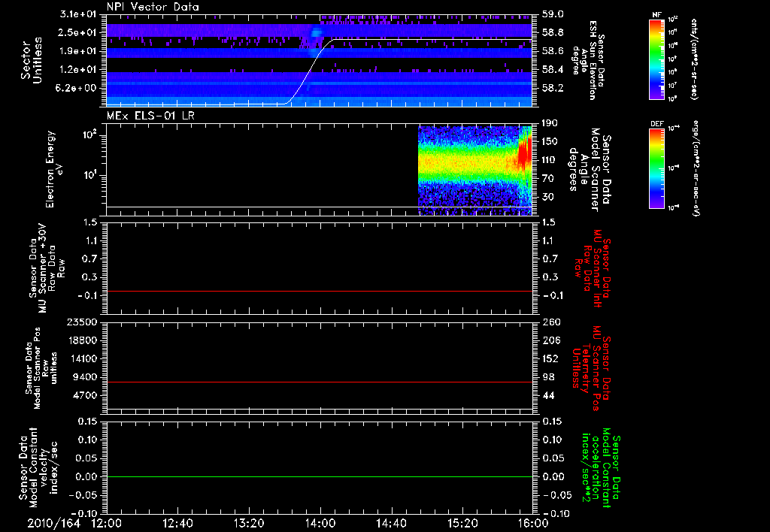Viewport: 770px width, 532px height.
Task: Click the 16:00 time axis label
Action: (533, 523)
